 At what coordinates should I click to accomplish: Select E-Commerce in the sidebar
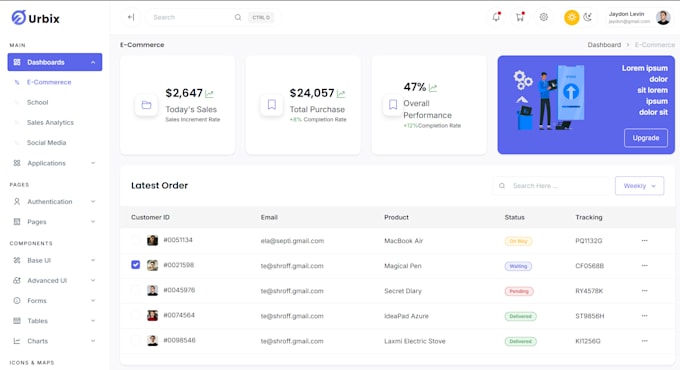coord(49,82)
